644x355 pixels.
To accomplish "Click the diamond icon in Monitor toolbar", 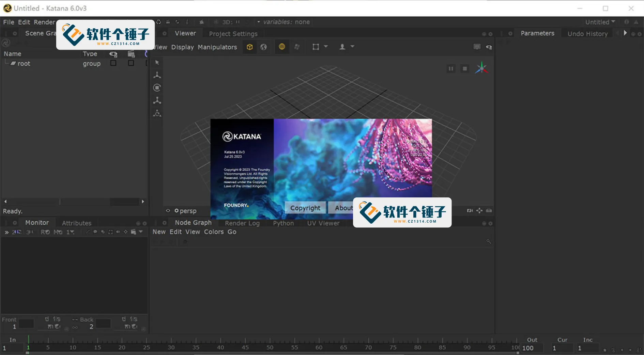I will pos(125,232).
